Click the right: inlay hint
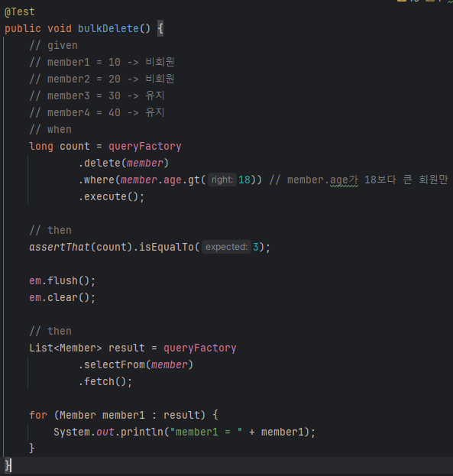The width and height of the screenshot is (453, 476). (x=222, y=180)
